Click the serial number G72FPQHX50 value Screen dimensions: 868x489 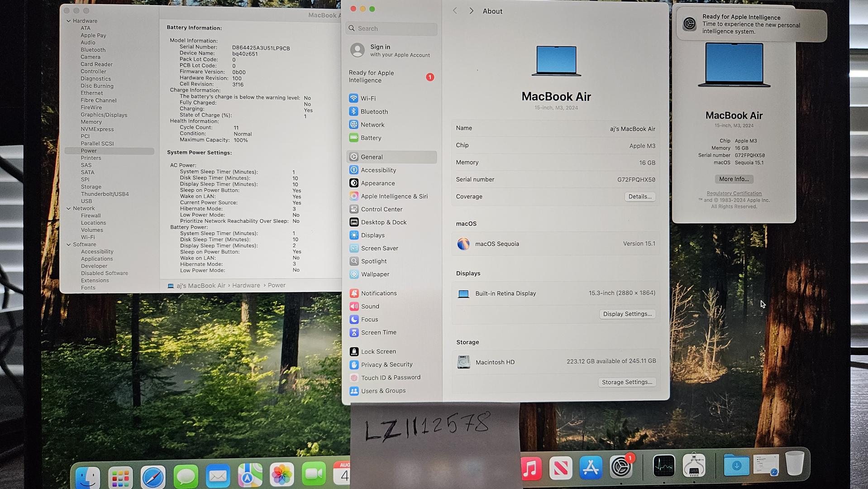636,180
